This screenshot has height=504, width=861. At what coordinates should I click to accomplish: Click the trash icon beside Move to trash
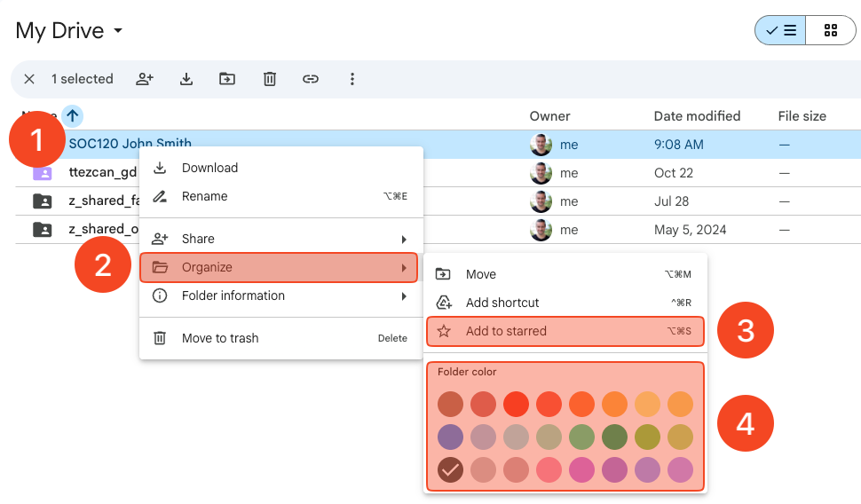coord(160,338)
